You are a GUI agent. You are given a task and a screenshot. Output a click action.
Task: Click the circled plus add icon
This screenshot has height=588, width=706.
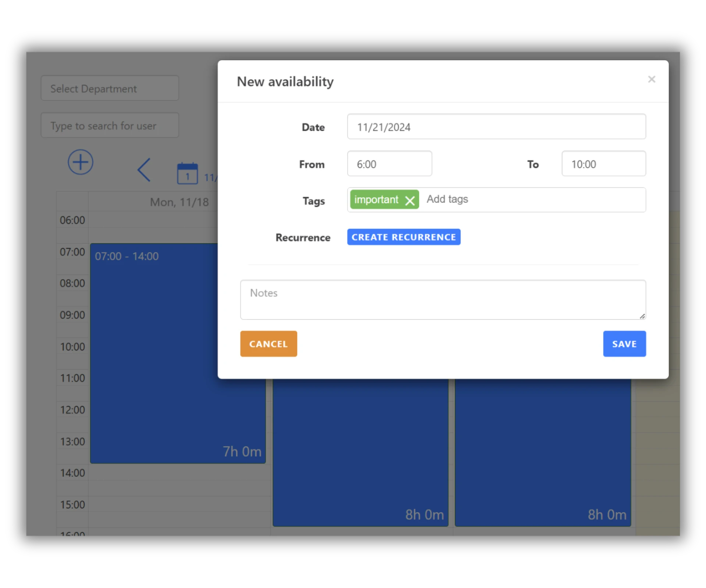[80, 162]
